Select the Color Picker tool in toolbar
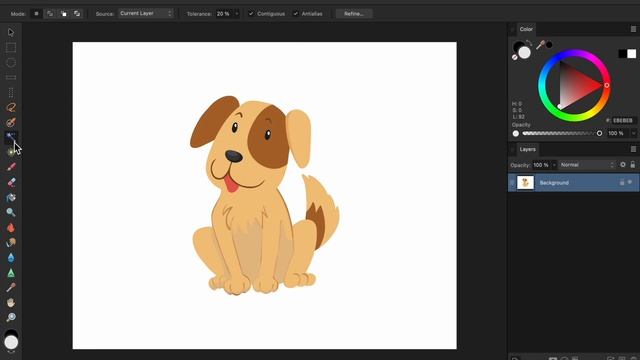The width and height of the screenshot is (640, 360). [11, 287]
